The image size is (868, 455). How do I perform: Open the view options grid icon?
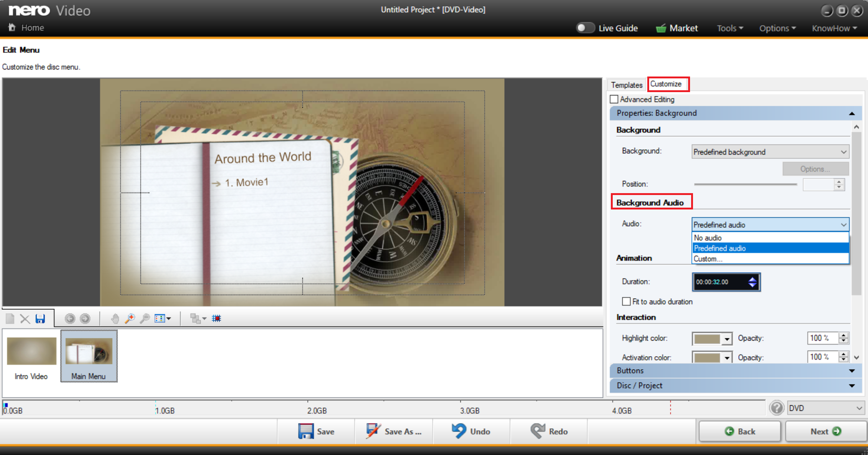pos(163,319)
